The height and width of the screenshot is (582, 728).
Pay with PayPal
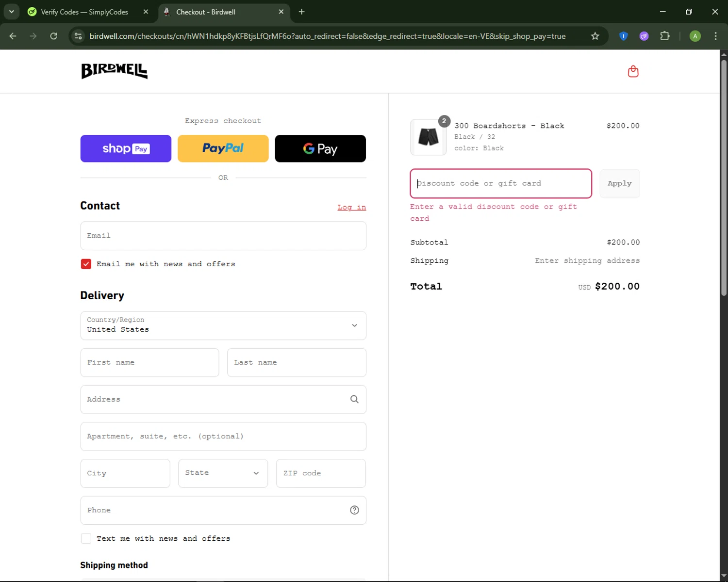tap(223, 148)
